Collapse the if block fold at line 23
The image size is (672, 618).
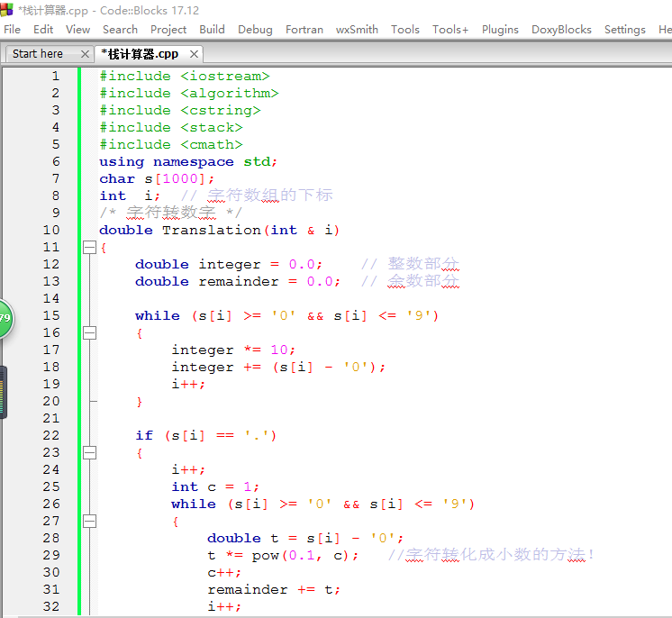89,453
